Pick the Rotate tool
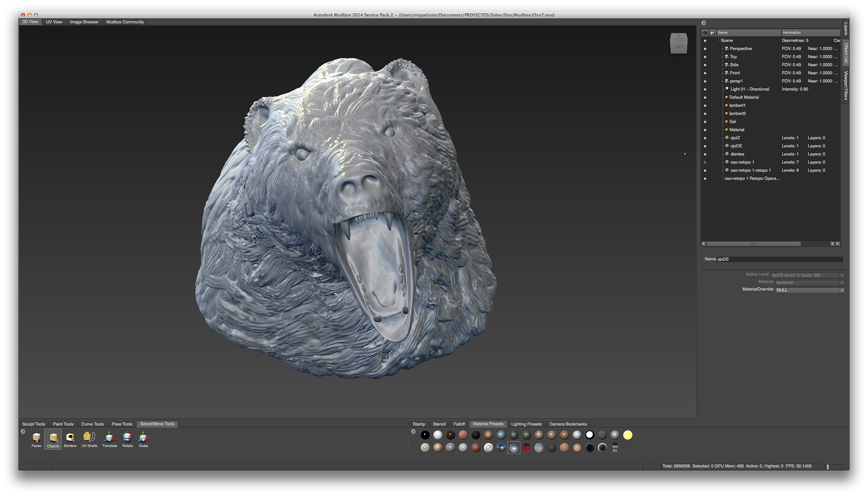 (127, 437)
